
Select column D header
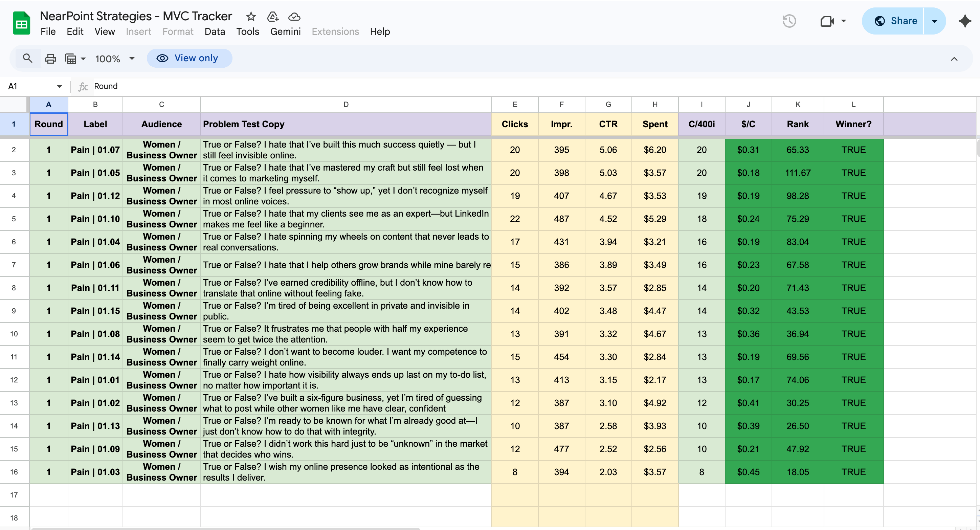[x=346, y=104]
